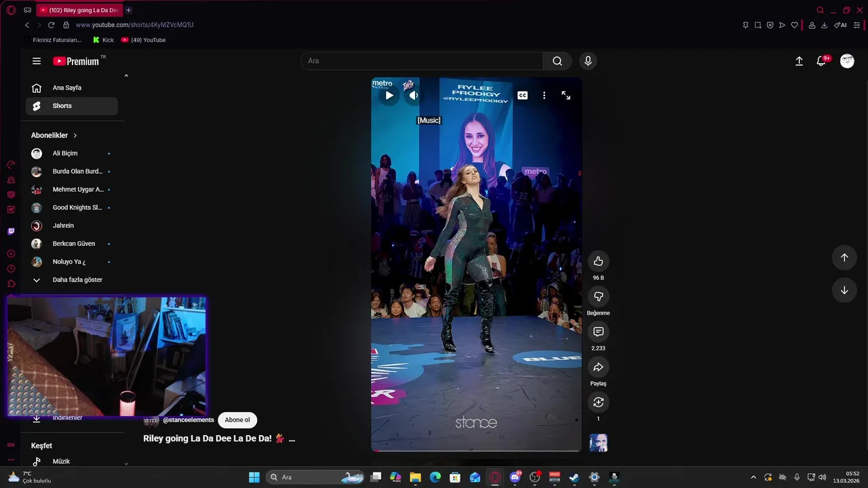Open the Mehmet Uygar A... channel
The image size is (868, 488).
click(x=72, y=190)
